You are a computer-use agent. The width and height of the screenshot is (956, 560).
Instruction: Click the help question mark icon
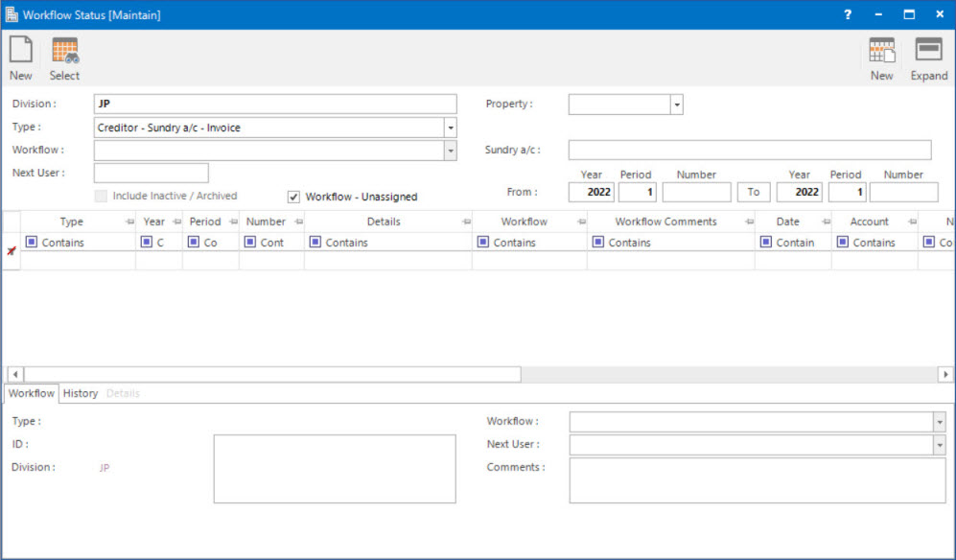(x=848, y=14)
